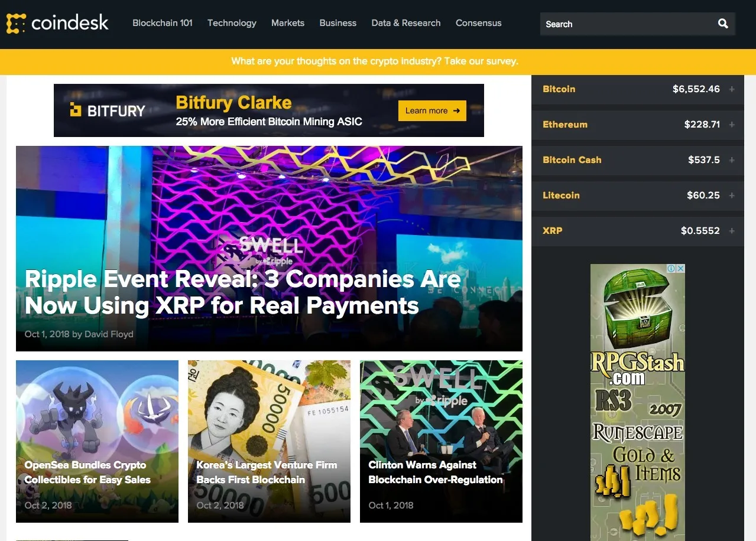756x541 pixels.
Task: Expand the XRP price row
Action: 732,231
